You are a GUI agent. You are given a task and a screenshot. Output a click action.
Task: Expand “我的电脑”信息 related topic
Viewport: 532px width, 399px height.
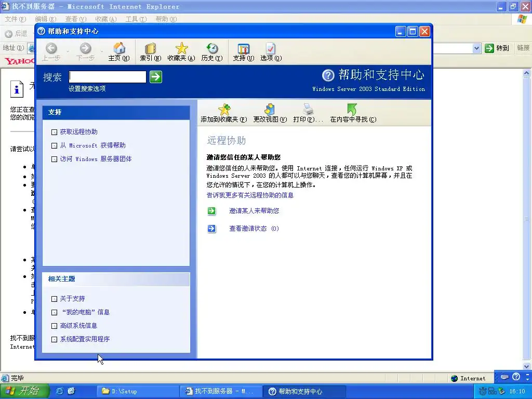pyautogui.click(x=54, y=312)
